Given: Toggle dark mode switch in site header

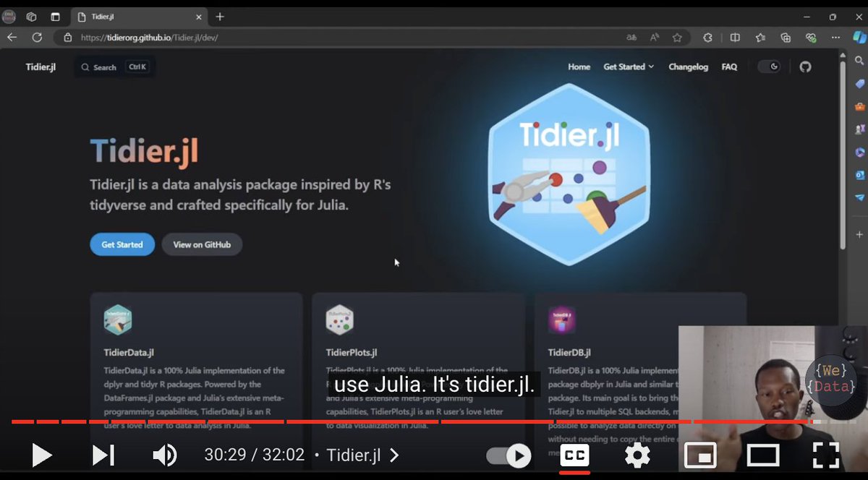Looking at the screenshot, I should [x=769, y=67].
